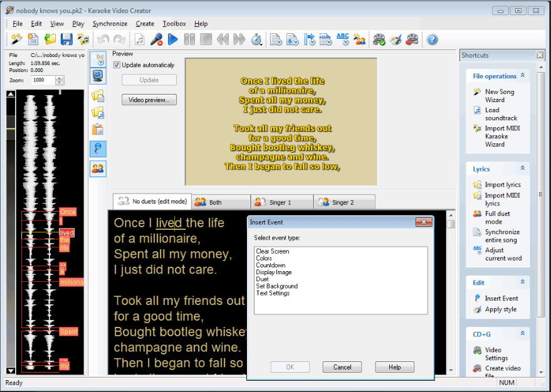Click the microphone record icon in toolbar

[x=156, y=39]
